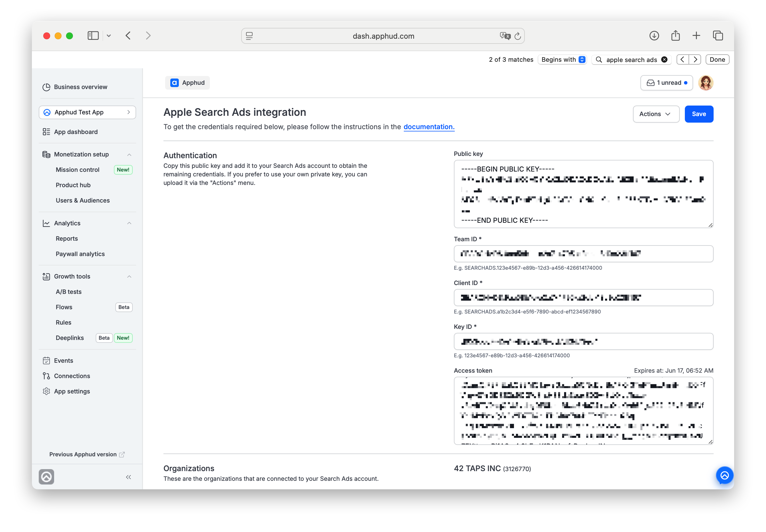Clear the 'apple search ads' find field
Screen dimensions: 766x532
[x=664, y=60]
